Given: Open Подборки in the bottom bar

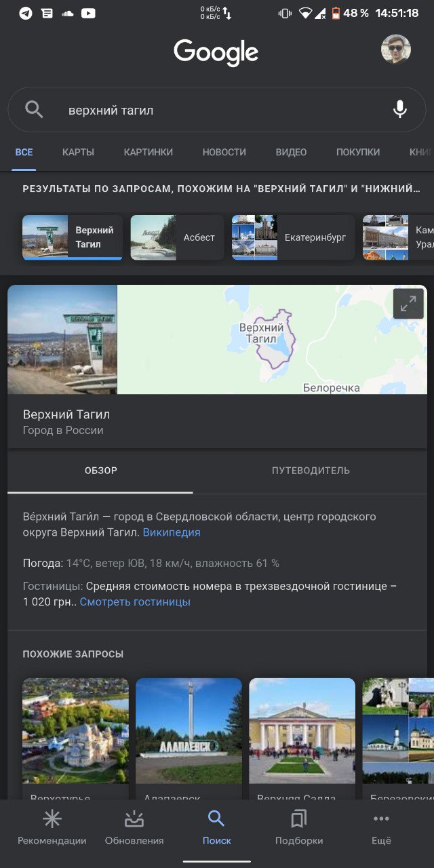Looking at the screenshot, I should (299, 828).
